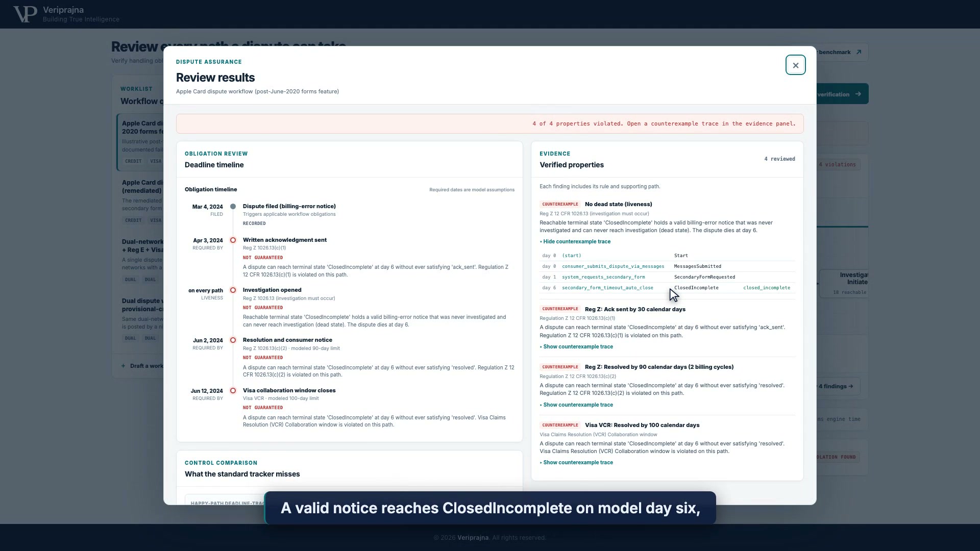980x551 pixels.
Task: Click the Resolution and consumer notice timeline marker
Action: tap(233, 340)
